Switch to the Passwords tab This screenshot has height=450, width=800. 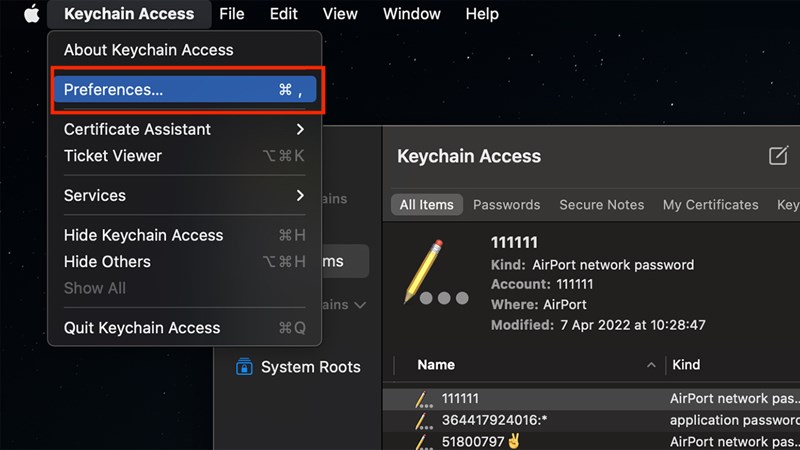[x=506, y=205]
